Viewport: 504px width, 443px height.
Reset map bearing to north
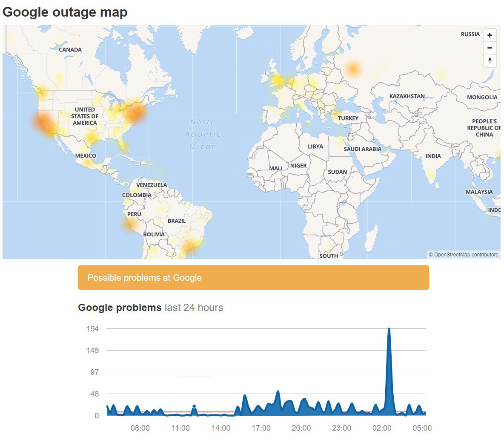(x=490, y=60)
